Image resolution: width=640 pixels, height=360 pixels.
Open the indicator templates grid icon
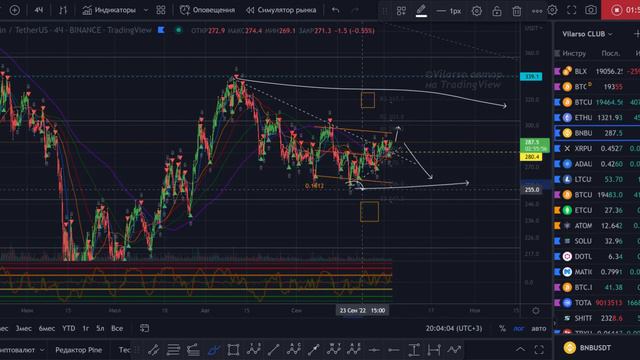(161, 10)
